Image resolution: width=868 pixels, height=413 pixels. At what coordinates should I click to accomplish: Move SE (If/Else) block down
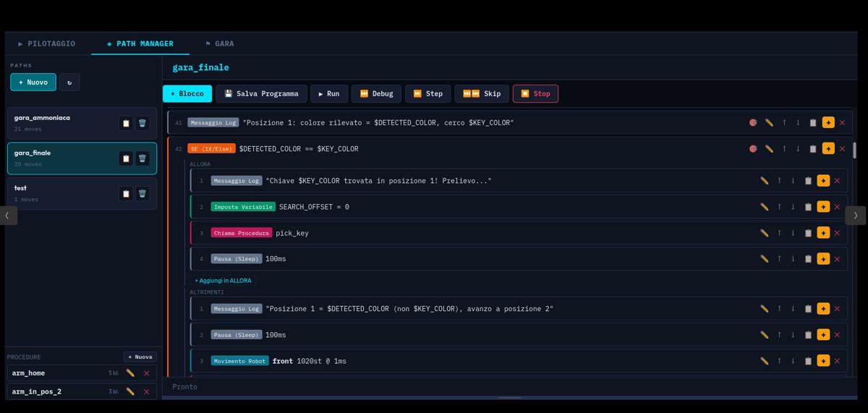tap(798, 149)
